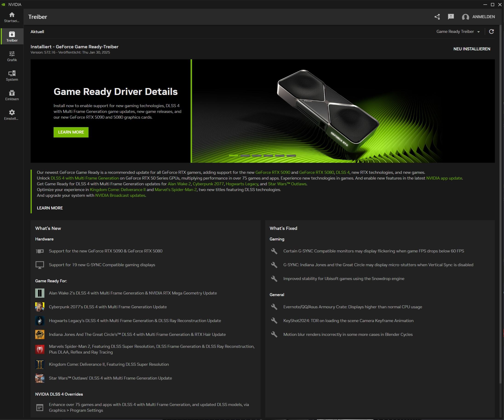Open the feedback exclamation icon
The image size is (504, 420).
click(451, 17)
